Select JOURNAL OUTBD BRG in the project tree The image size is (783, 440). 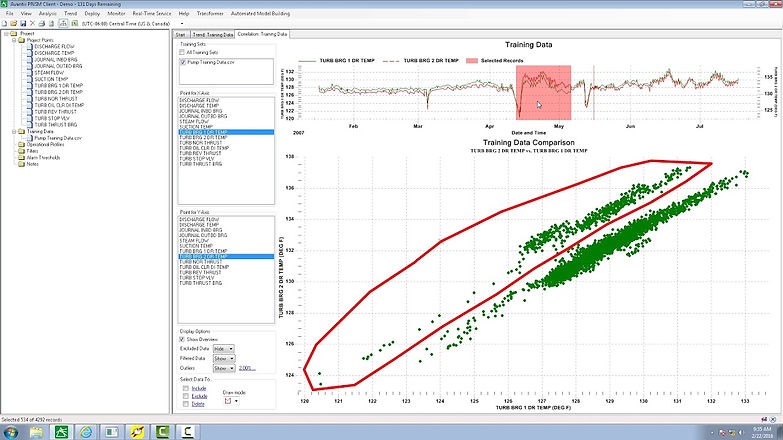click(x=58, y=66)
